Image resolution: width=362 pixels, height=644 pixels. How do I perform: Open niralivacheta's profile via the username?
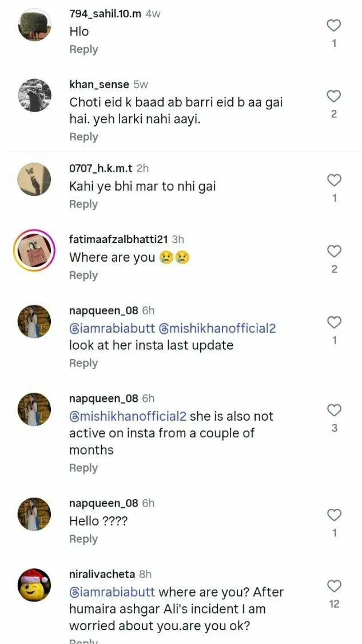coord(102,574)
